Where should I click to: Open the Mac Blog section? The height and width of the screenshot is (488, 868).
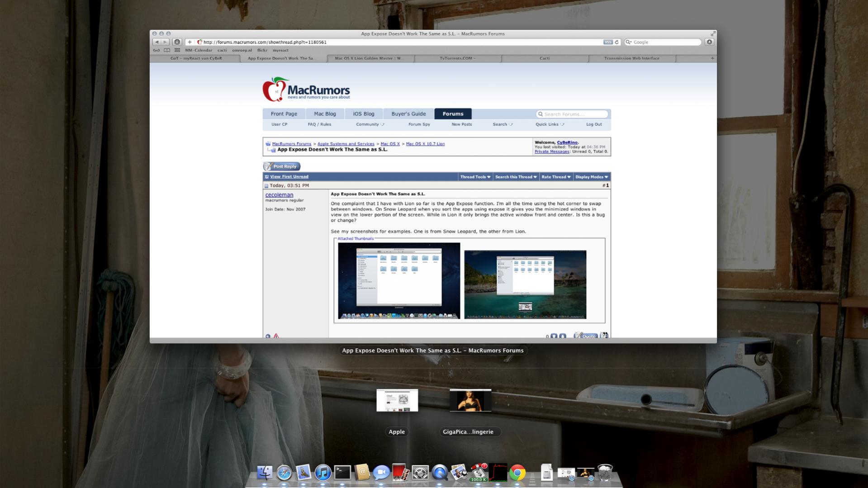[x=325, y=114]
